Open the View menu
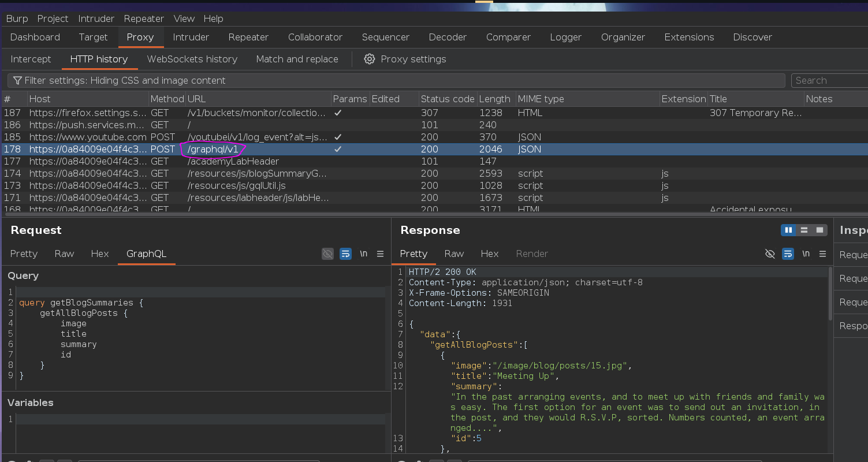The height and width of the screenshot is (462, 868). click(x=184, y=18)
